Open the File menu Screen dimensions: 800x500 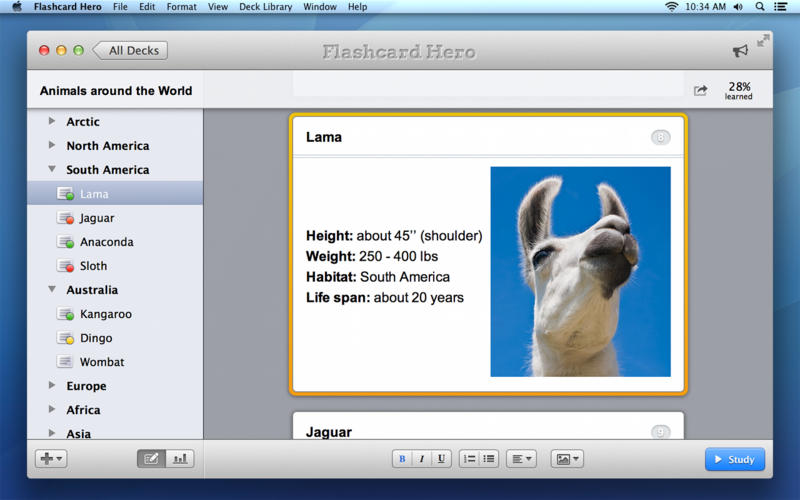pos(120,7)
